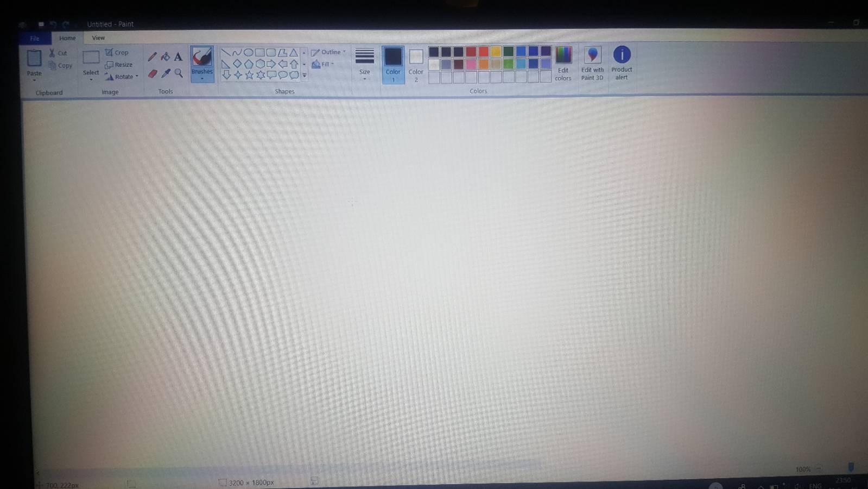Pick the pink color swatch
Image resolution: width=868 pixels, height=489 pixels.
(471, 64)
